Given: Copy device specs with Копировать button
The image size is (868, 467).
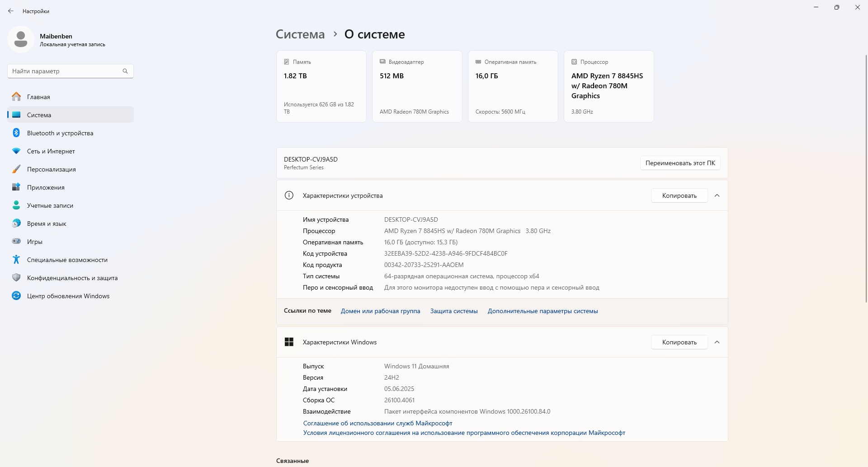Looking at the screenshot, I should 679,195.
